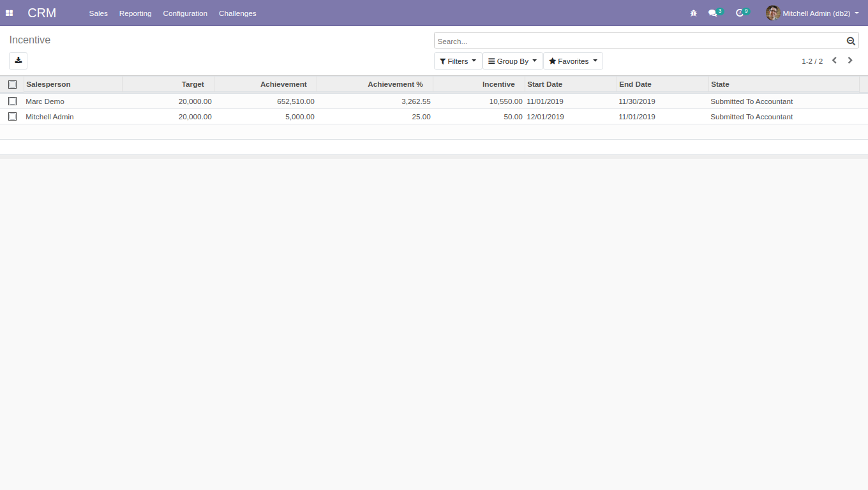
Task: Click end date 11/30/2019
Action: pos(637,101)
